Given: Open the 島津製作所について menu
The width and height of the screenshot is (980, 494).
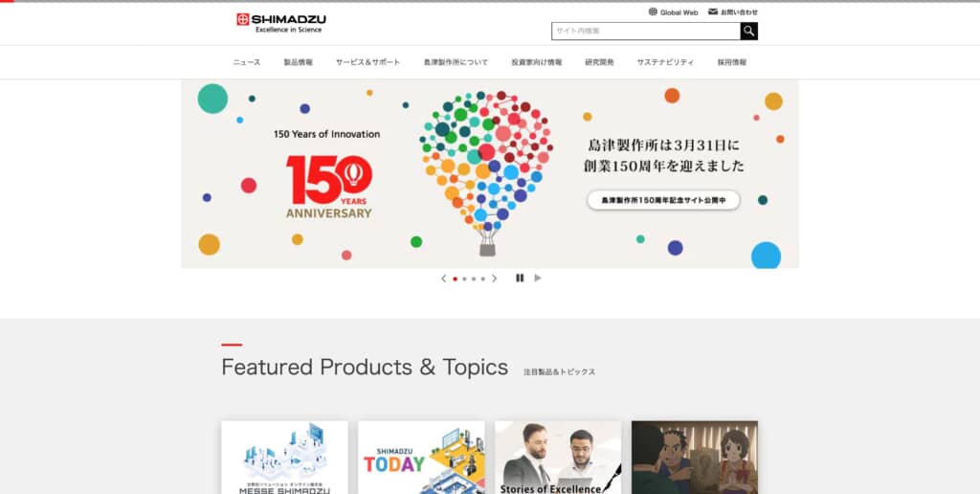Looking at the screenshot, I should coord(456,62).
